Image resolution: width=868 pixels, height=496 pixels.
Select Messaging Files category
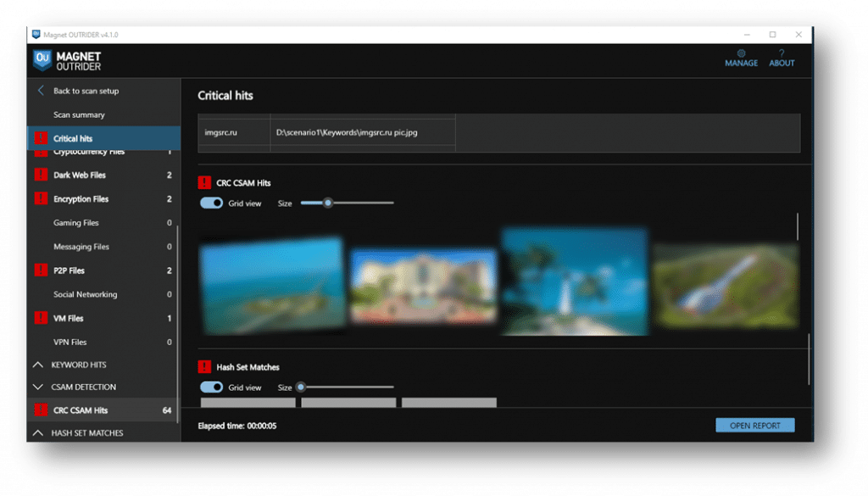point(103,247)
